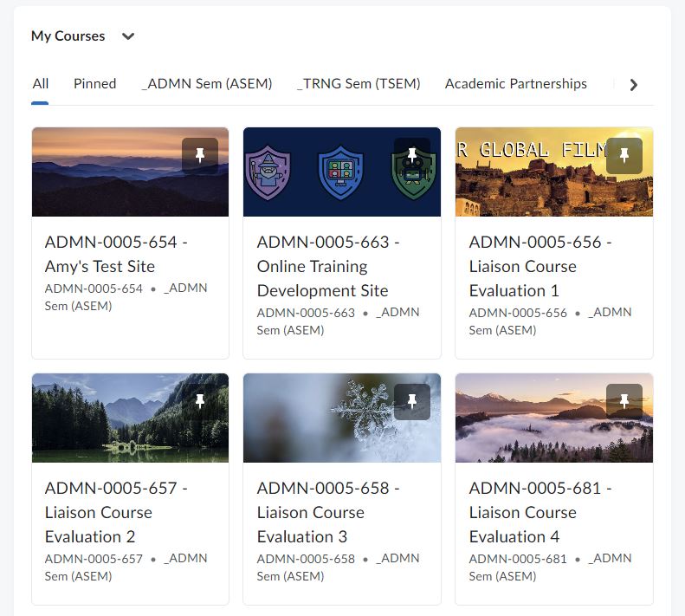Toggle pin on Online Training Development Site
The width and height of the screenshot is (685, 616).
click(x=412, y=156)
